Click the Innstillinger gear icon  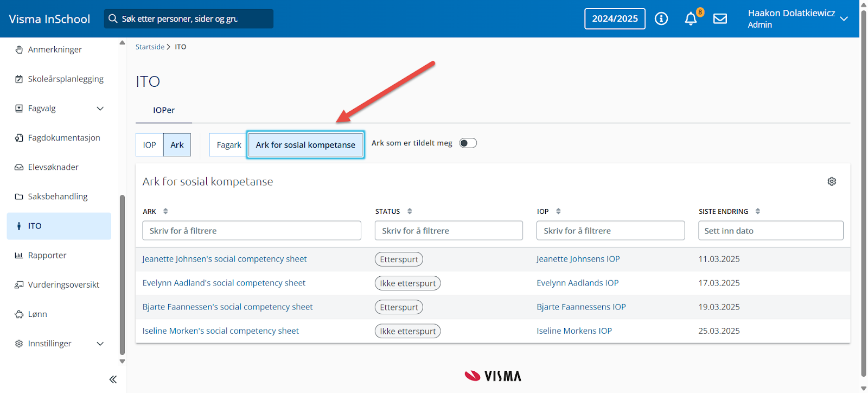coord(19,344)
